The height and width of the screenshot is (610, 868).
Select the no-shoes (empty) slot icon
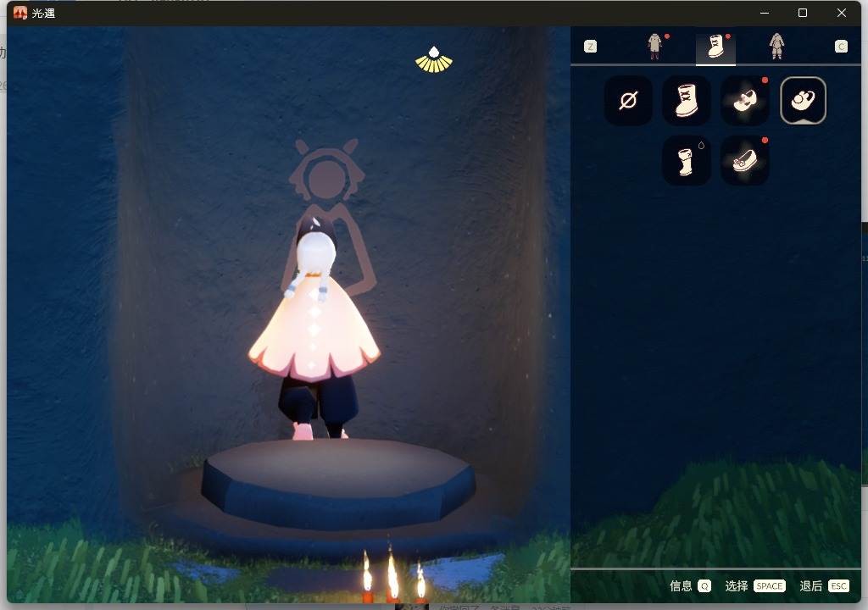pyautogui.click(x=628, y=101)
